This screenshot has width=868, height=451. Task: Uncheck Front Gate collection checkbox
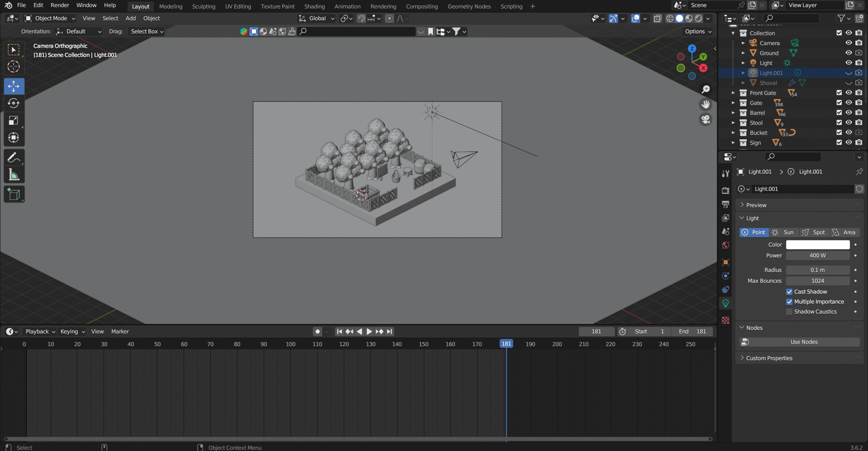[x=839, y=93]
